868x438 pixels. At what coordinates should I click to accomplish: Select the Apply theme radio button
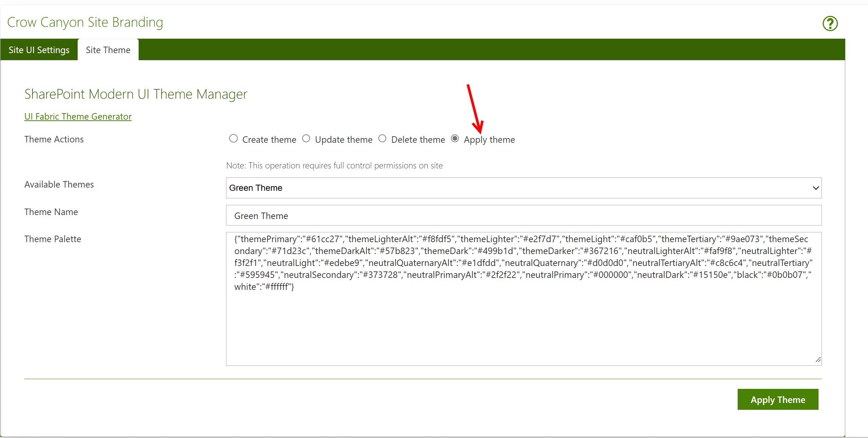pos(455,139)
